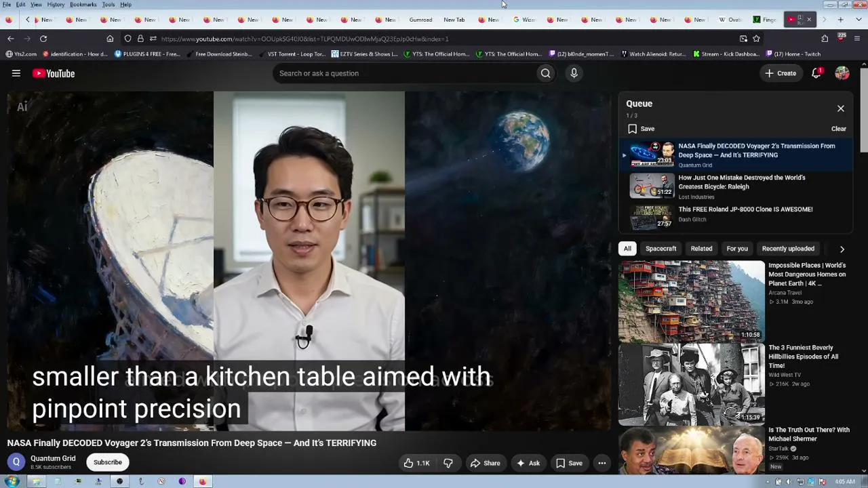
Task: Open the Quantum Grid channel name below video
Action: click(53, 458)
